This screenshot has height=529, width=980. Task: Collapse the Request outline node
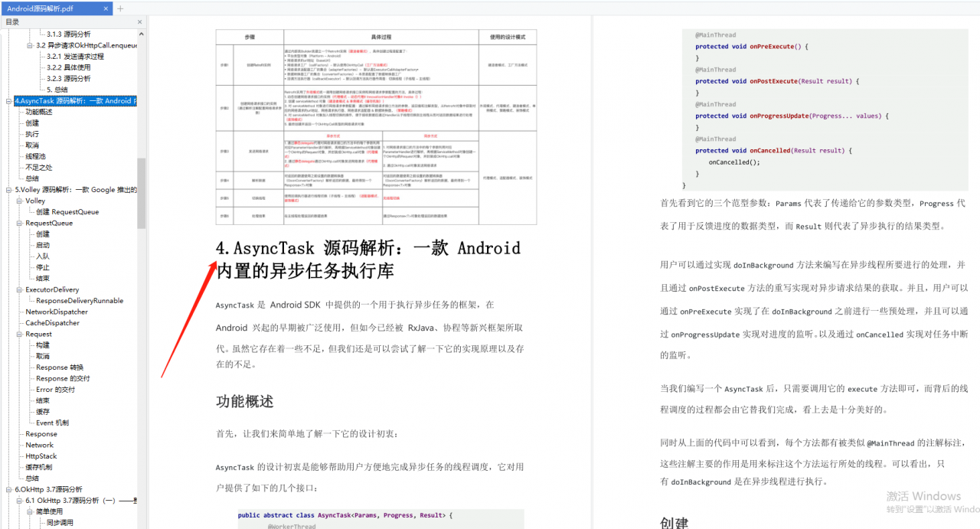[x=19, y=335]
